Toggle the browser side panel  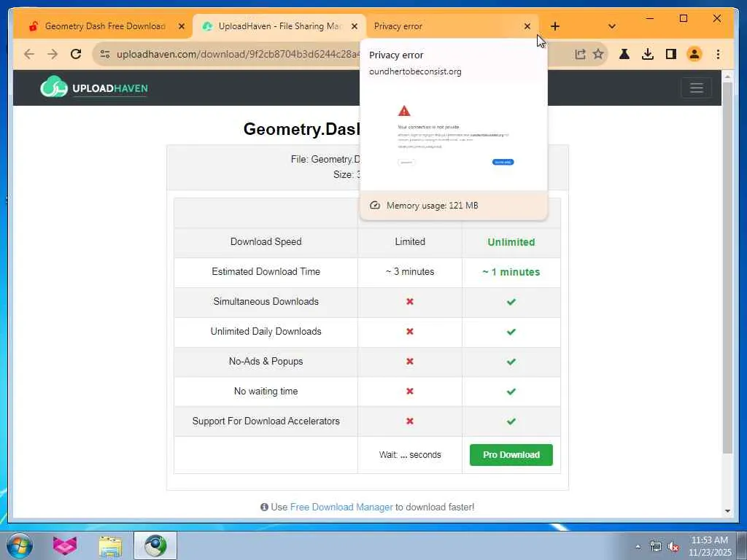(x=671, y=54)
